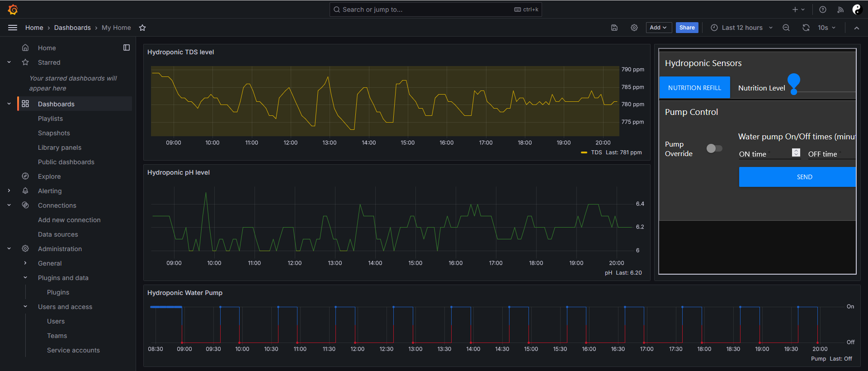Collapse Plugins and data chevron
The height and width of the screenshot is (371, 868).
25,277
